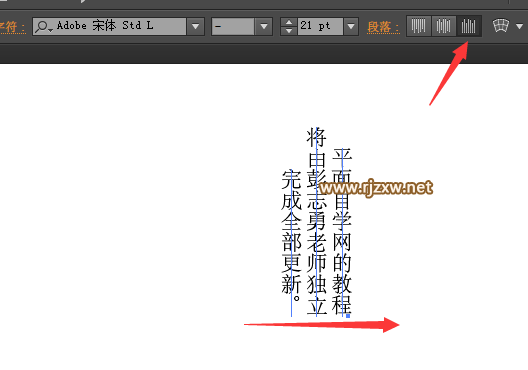Expand the envelope warp options arrow
528x370 pixels.
click(519, 26)
